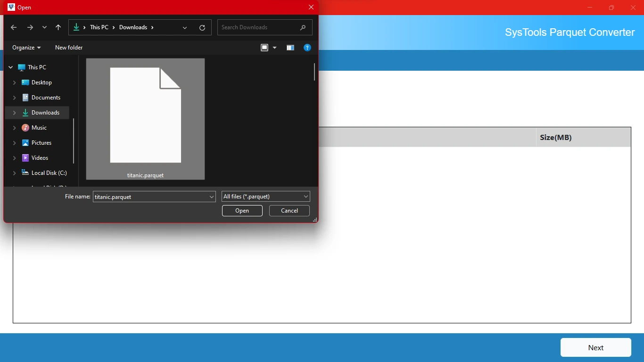Open address bar history dropdown
The height and width of the screenshot is (362, 644).
click(185, 27)
